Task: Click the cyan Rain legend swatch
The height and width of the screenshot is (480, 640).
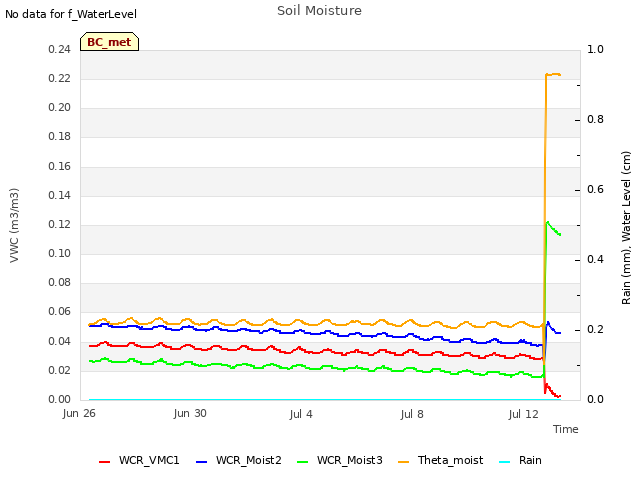Action: click(x=505, y=462)
